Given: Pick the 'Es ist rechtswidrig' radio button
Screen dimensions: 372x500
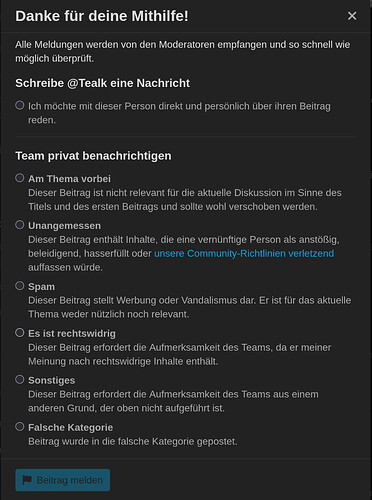Looking at the screenshot, I should [x=20, y=333].
